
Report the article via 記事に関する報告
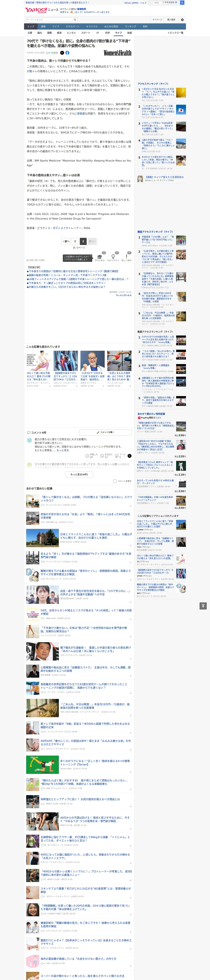[35, 260]
